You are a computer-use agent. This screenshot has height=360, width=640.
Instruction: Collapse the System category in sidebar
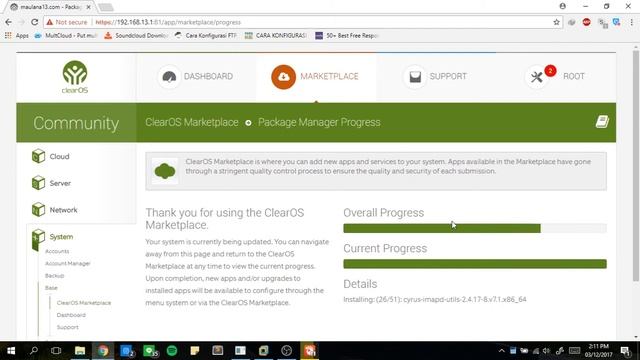pyautogui.click(x=61, y=237)
